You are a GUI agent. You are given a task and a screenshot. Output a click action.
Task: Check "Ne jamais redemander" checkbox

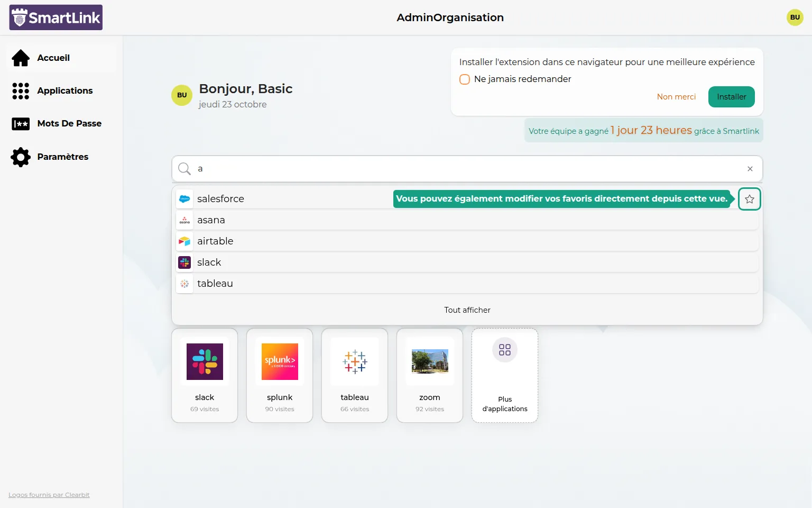coord(465,79)
